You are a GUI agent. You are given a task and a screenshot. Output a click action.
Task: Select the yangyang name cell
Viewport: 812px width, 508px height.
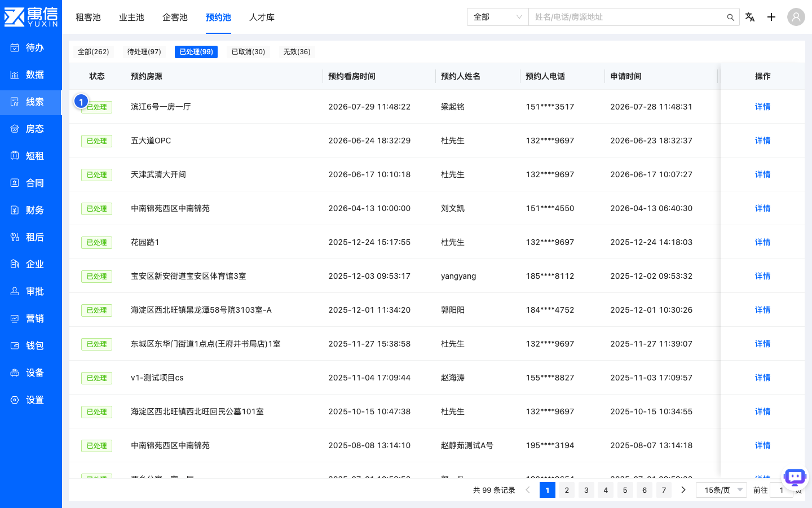pos(458,276)
